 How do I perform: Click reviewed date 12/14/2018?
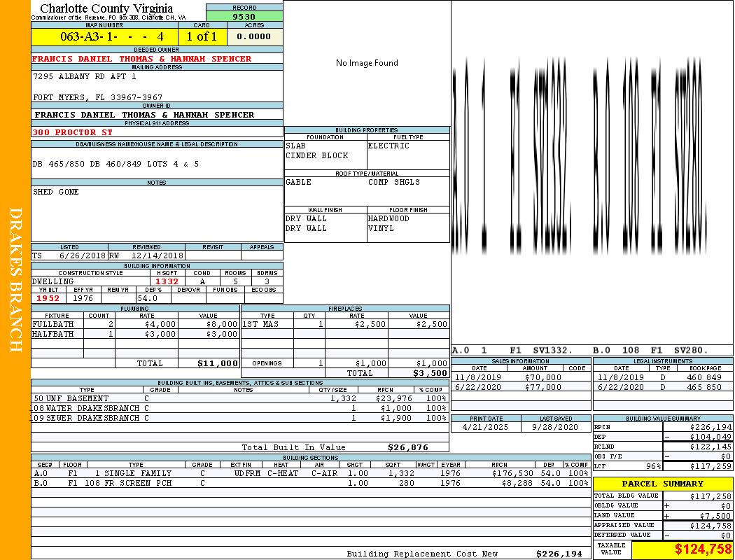(157, 256)
